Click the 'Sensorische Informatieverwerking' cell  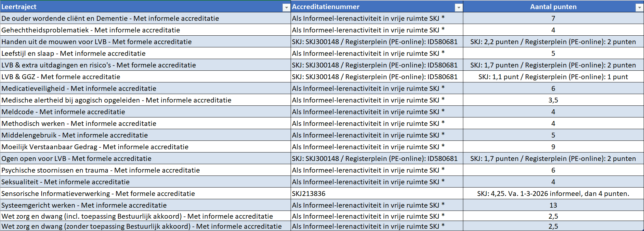tap(98, 194)
